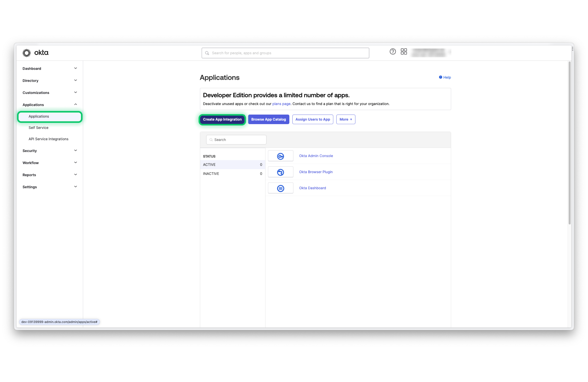Expand the Security menu chevron
This screenshot has height=382, width=588.
point(76,150)
